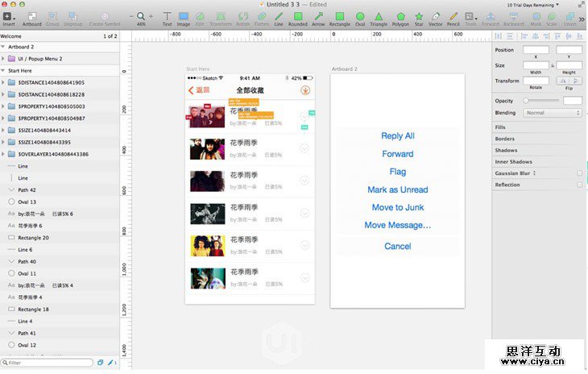The image size is (588, 374).
Task: Enable the Gaussian Blur checkbox
Action: [x=579, y=173]
